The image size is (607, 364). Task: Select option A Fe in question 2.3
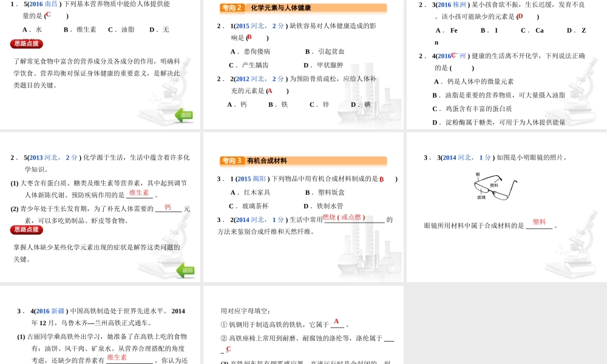click(447, 30)
